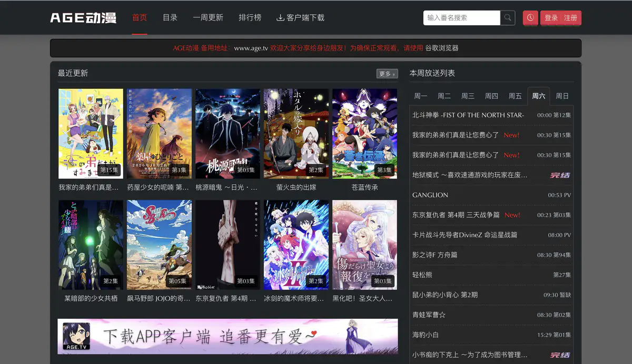Click the 苍蓝传承 title under its poster

[x=364, y=187]
